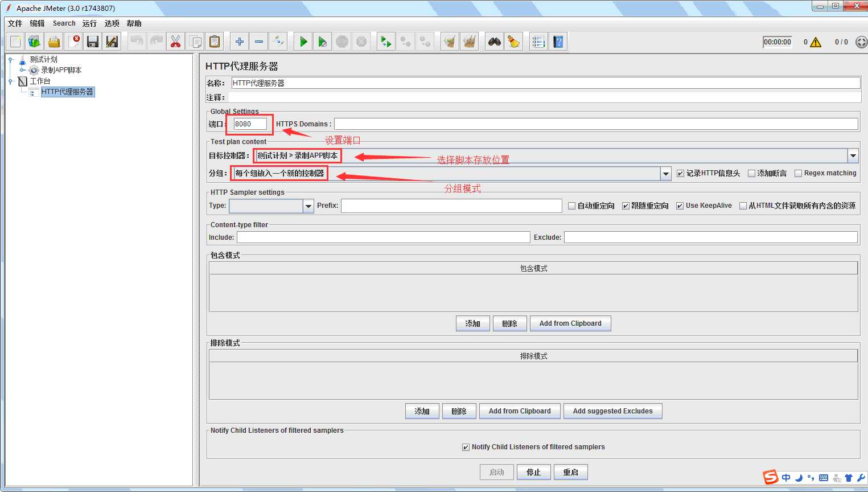Click Remote start all icon
The height and width of the screenshot is (492, 868).
[386, 42]
